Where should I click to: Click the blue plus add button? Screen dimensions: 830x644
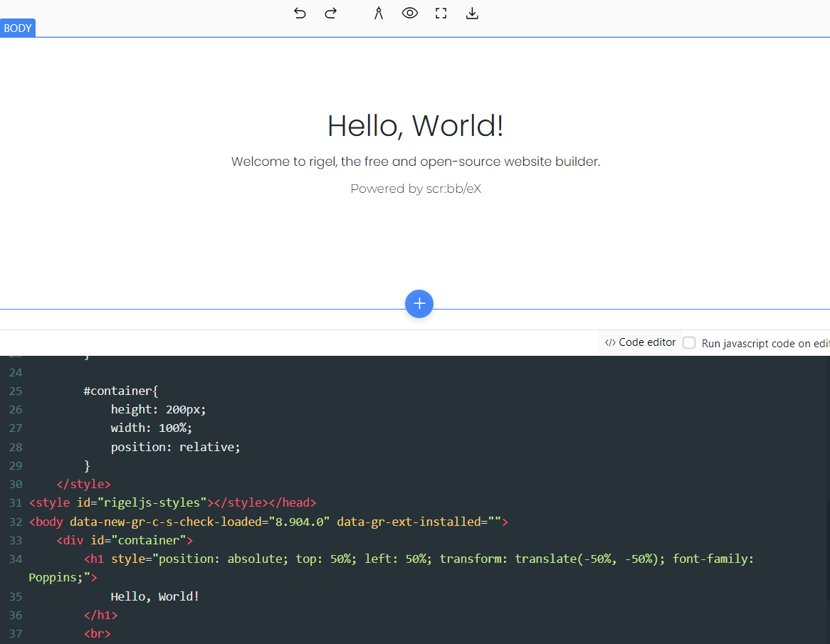[419, 304]
